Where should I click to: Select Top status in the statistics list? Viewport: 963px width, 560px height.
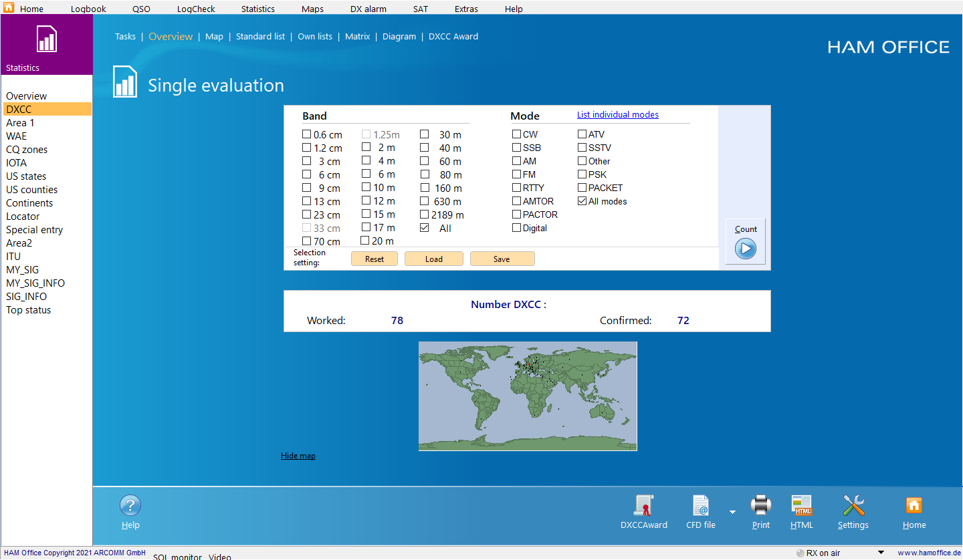pos(29,310)
